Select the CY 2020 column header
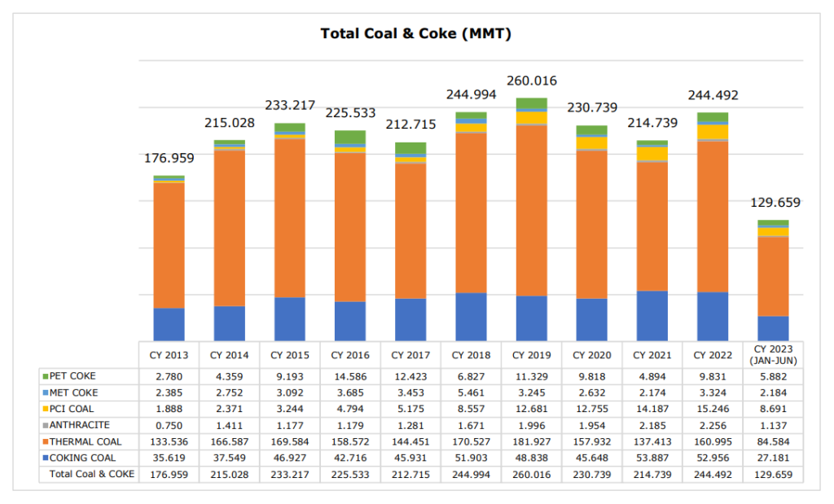The image size is (834, 504). [x=590, y=355]
